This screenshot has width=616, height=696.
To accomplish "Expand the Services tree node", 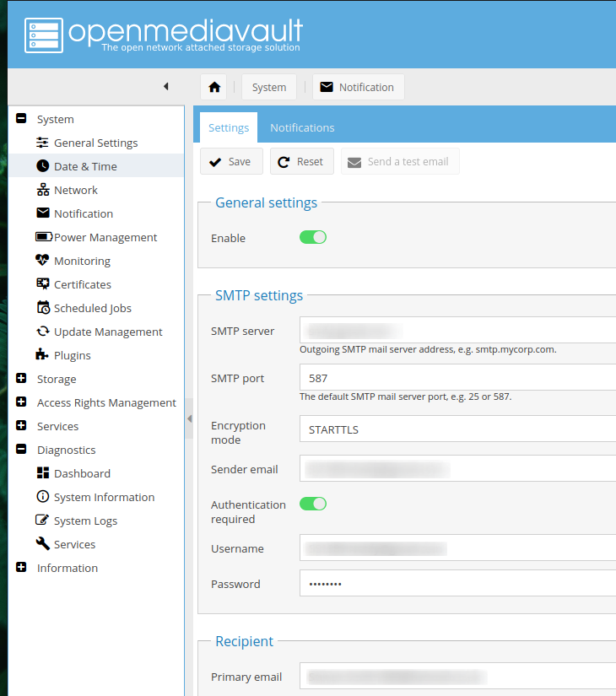I will [x=21, y=425].
